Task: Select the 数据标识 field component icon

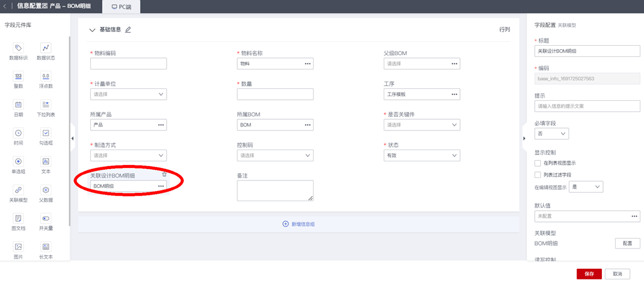Action: click(18, 47)
